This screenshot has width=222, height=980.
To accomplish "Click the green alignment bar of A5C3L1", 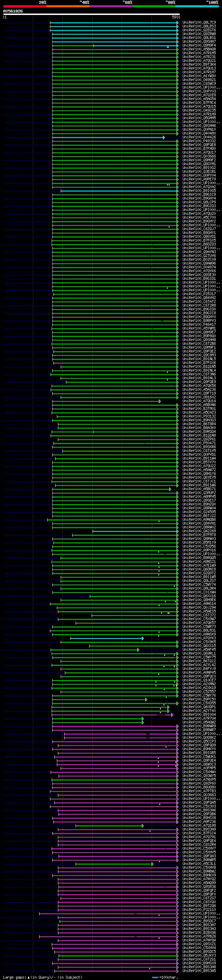I will pos(114,864).
